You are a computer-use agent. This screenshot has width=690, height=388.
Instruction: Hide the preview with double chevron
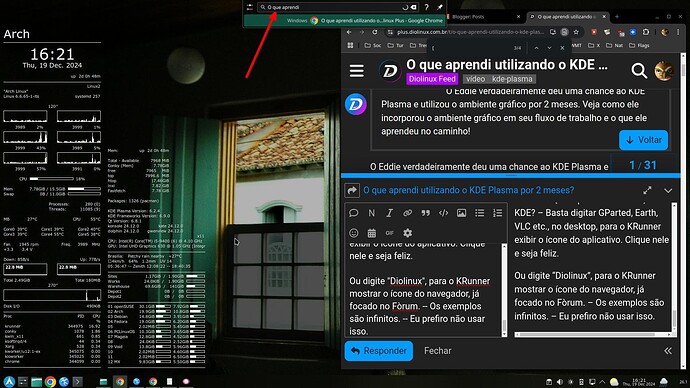(x=668, y=351)
